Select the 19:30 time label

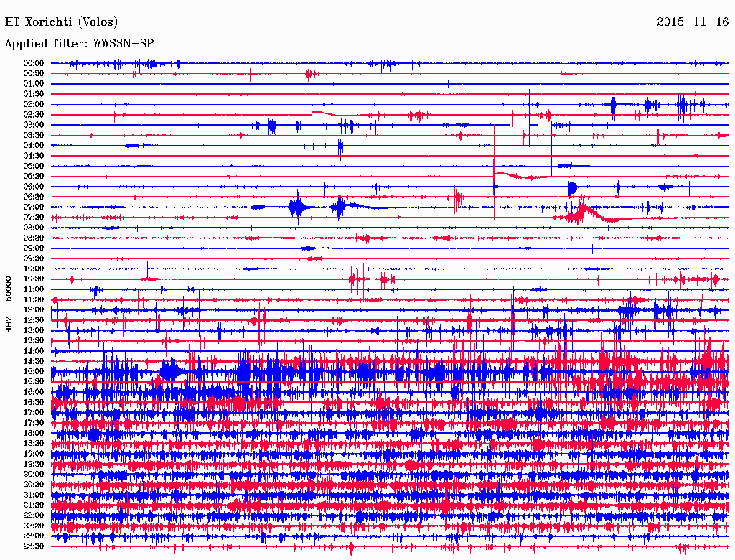coord(34,465)
